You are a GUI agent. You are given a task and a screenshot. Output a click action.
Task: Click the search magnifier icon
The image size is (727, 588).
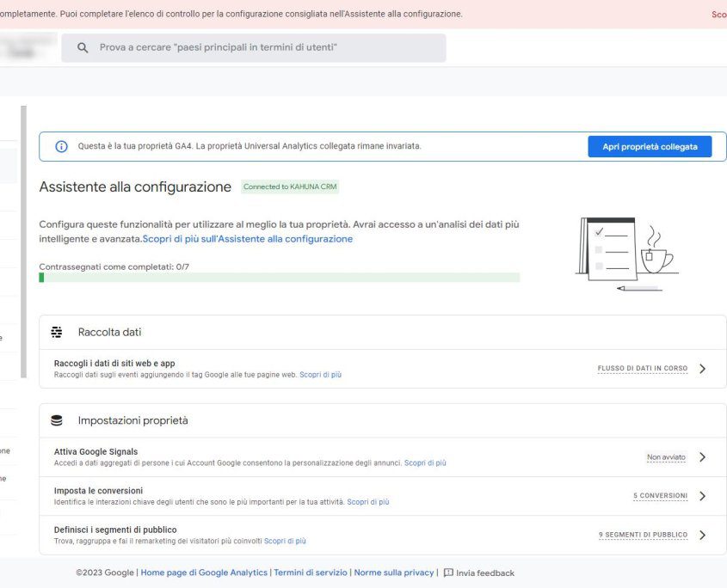[x=82, y=47]
